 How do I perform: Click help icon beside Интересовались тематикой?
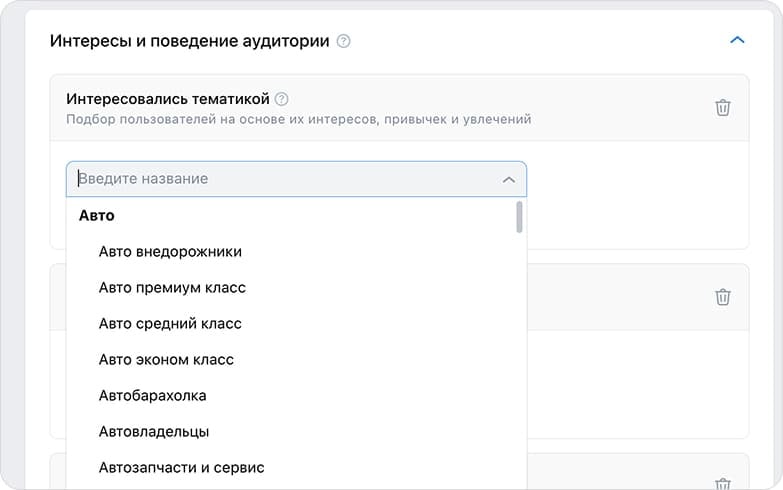[x=282, y=99]
